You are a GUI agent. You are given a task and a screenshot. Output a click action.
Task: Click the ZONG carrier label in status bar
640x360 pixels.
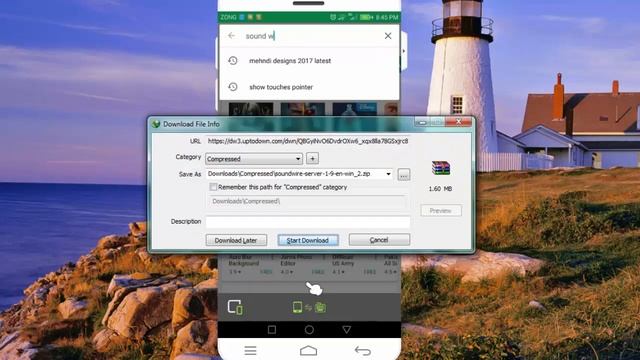[x=229, y=17]
